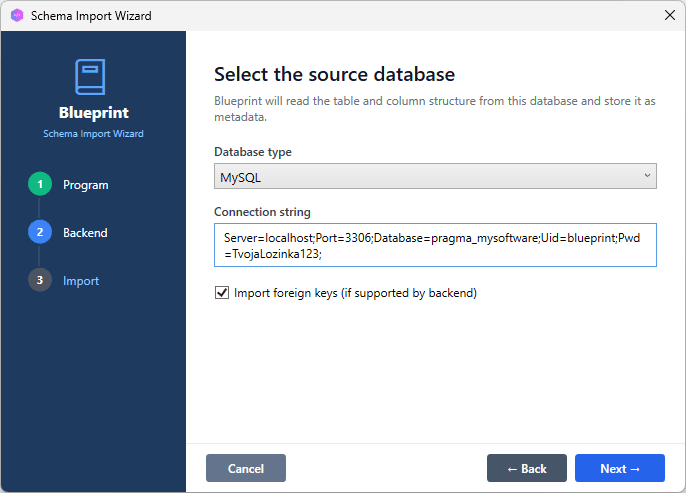Click the 'Connection string' field label
This screenshot has width=686, height=493.
point(262,212)
